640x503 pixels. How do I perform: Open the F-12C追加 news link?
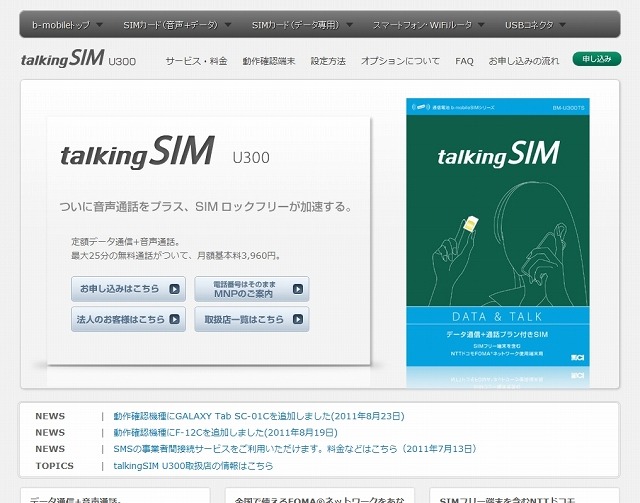tap(225, 432)
